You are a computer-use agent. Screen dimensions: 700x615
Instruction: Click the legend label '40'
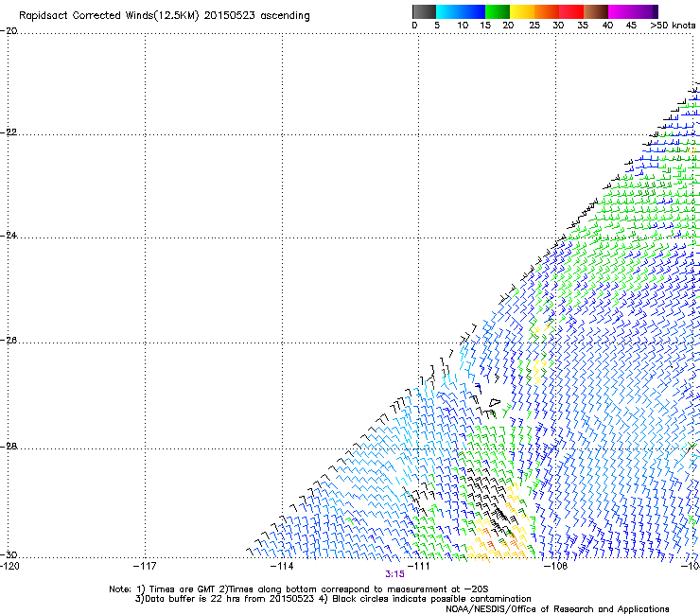pos(607,26)
